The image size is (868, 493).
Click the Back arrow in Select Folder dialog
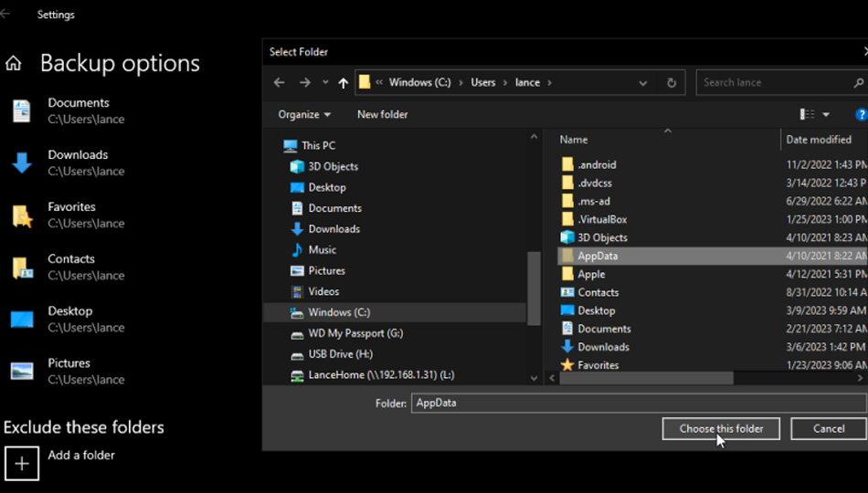(280, 83)
